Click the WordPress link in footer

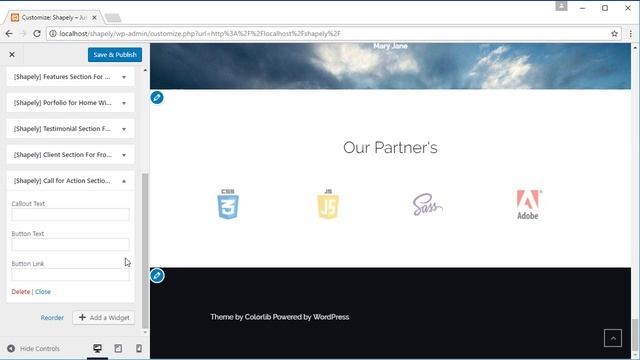coord(331,317)
